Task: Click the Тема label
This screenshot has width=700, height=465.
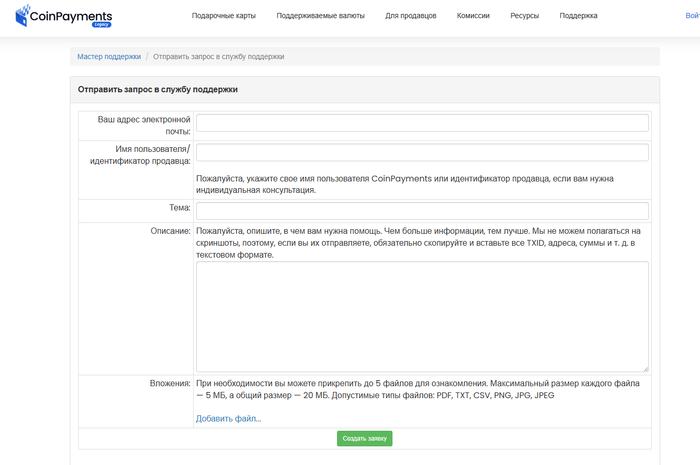Action: 179,208
